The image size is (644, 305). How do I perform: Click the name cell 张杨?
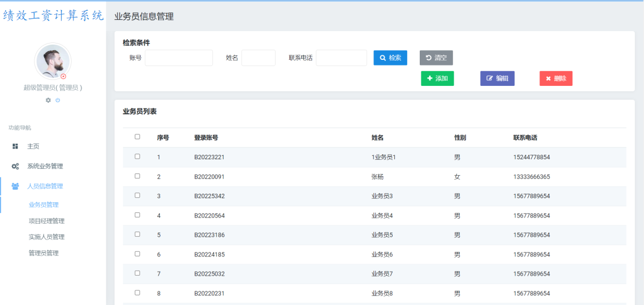377,177
